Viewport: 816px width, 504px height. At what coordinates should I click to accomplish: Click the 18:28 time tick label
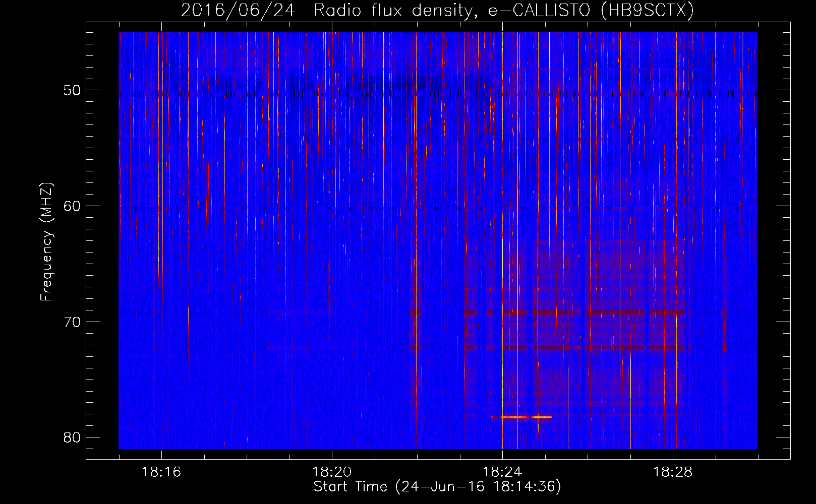tap(673, 472)
